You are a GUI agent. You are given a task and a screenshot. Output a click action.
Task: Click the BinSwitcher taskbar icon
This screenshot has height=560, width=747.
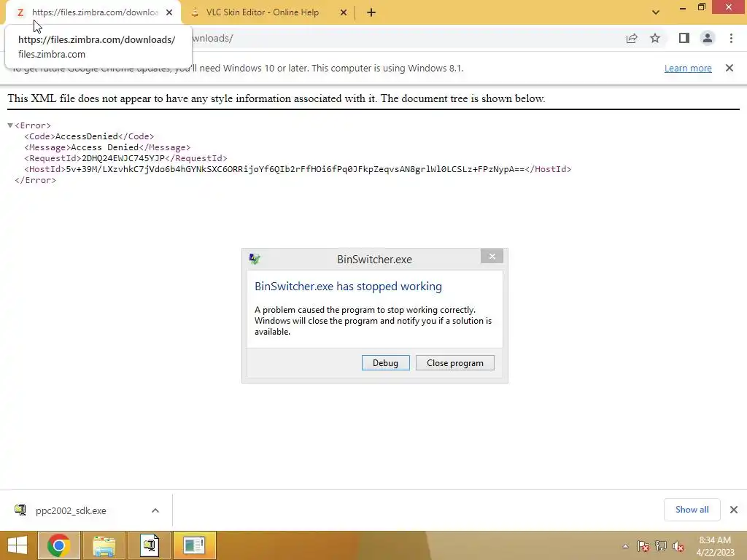194,545
